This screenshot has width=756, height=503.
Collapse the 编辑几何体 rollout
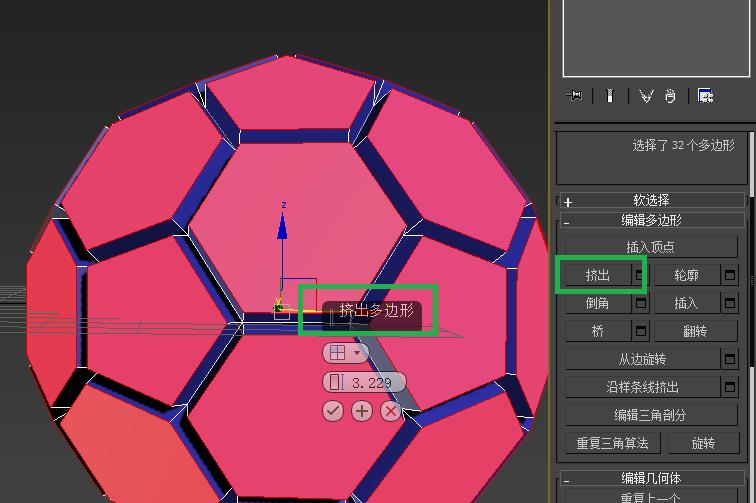click(x=652, y=478)
